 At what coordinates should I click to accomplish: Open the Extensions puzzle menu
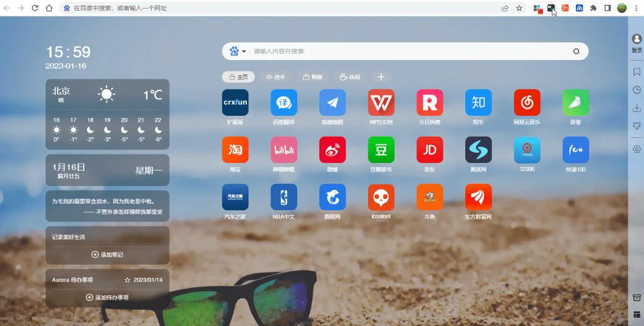point(594,8)
